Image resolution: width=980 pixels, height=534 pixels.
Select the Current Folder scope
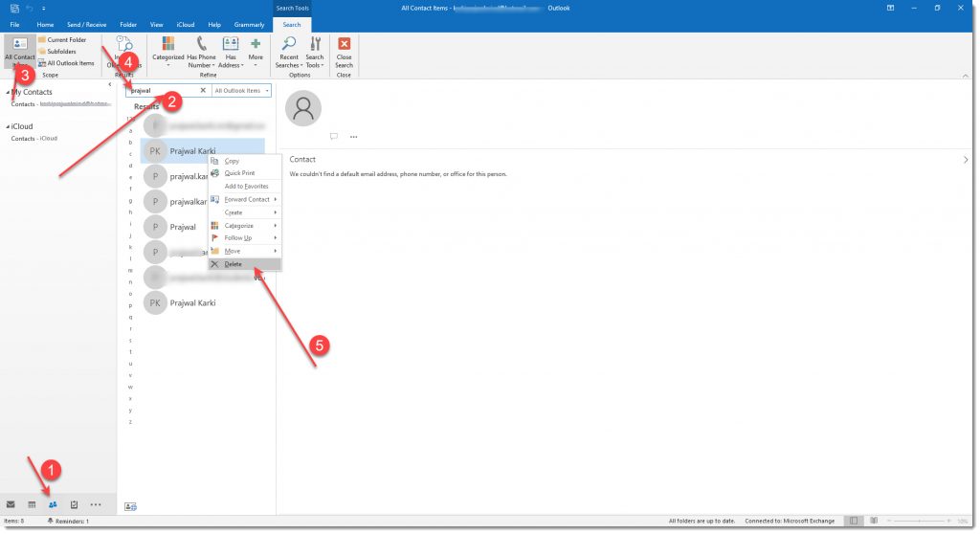(x=62, y=40)
